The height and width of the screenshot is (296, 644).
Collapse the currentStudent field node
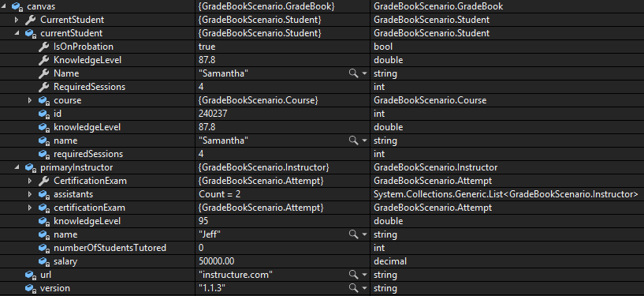[17, 33]
